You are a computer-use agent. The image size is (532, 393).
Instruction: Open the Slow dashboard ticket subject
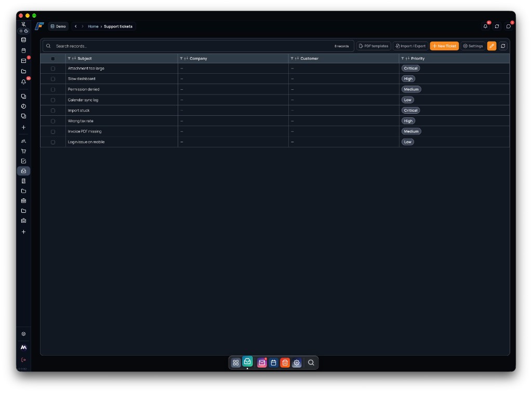tap(82, 79)
